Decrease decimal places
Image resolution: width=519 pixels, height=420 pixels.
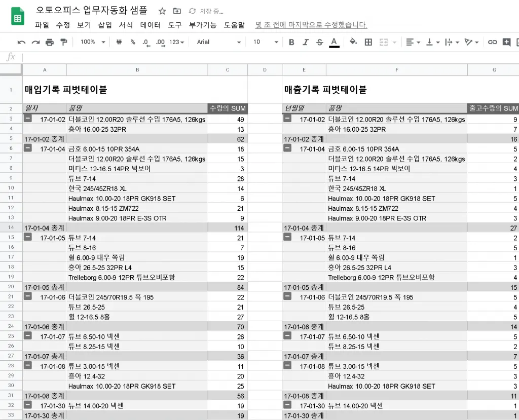[146, 43]
